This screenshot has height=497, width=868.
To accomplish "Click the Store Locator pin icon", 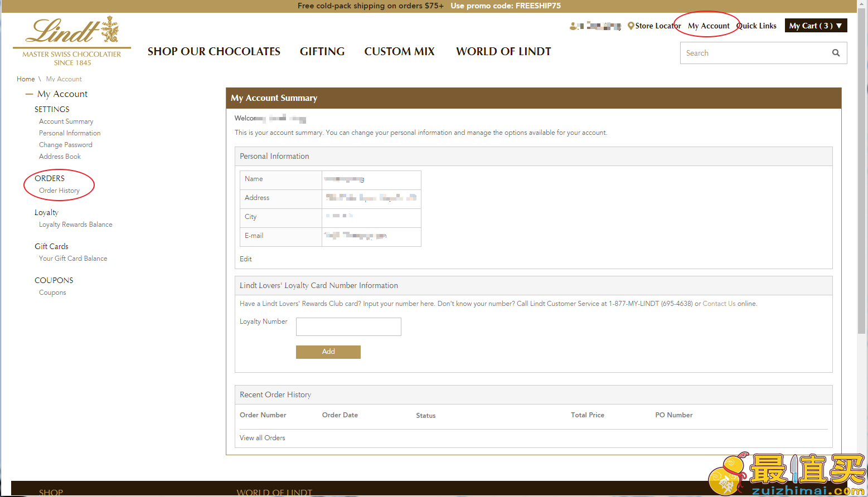I will pos(631,26).
